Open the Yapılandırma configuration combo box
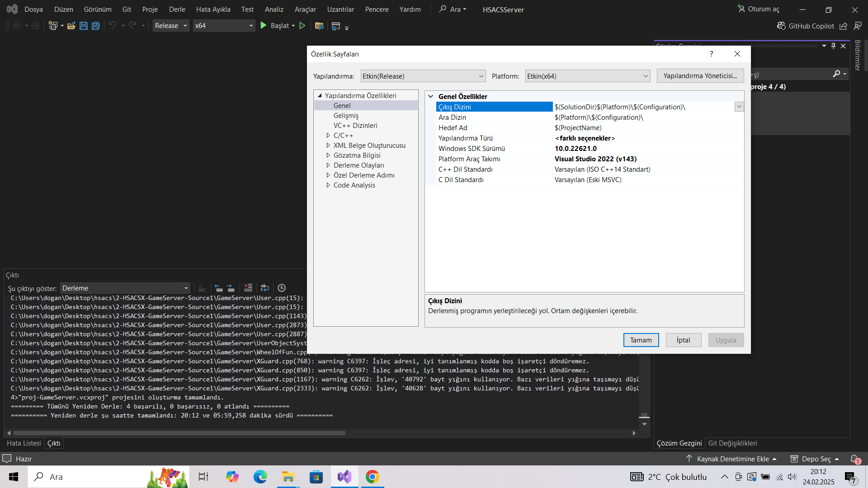Screen dimensions: 868x488 coord(423,76)
